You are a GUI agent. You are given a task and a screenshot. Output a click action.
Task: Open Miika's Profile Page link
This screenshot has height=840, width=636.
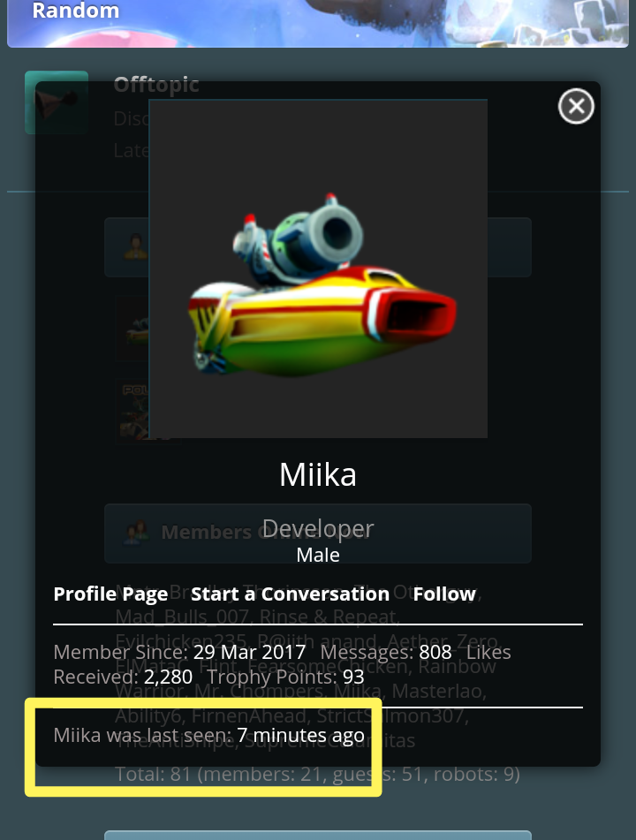(111, 594)
